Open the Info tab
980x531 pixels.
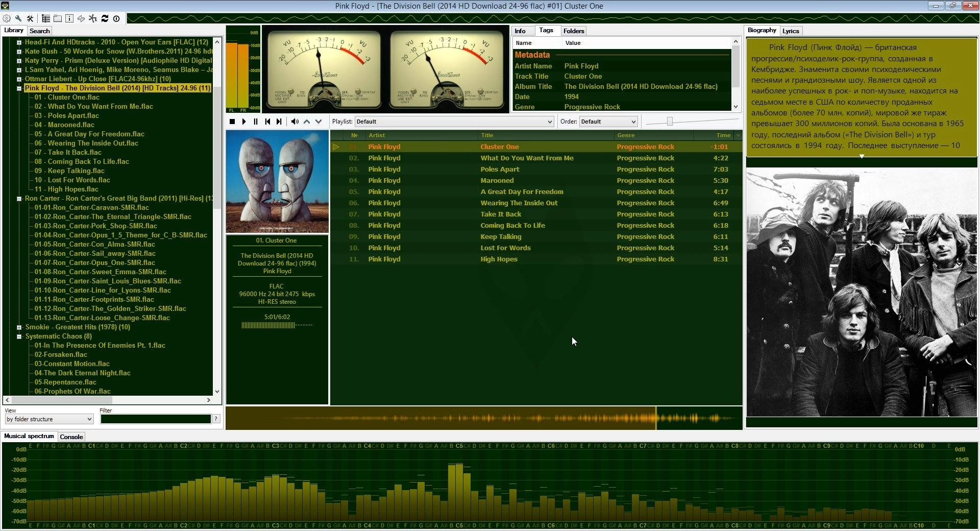520,31
